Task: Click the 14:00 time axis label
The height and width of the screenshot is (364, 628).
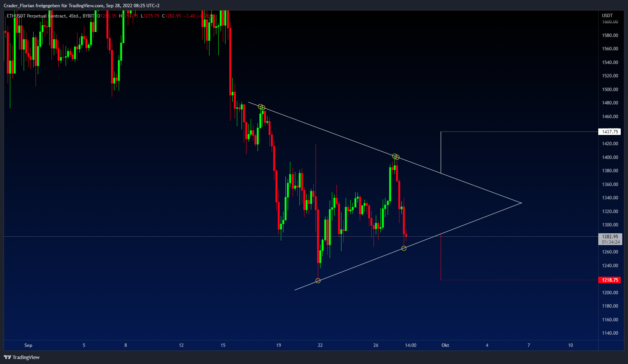Action: (411, 345)
